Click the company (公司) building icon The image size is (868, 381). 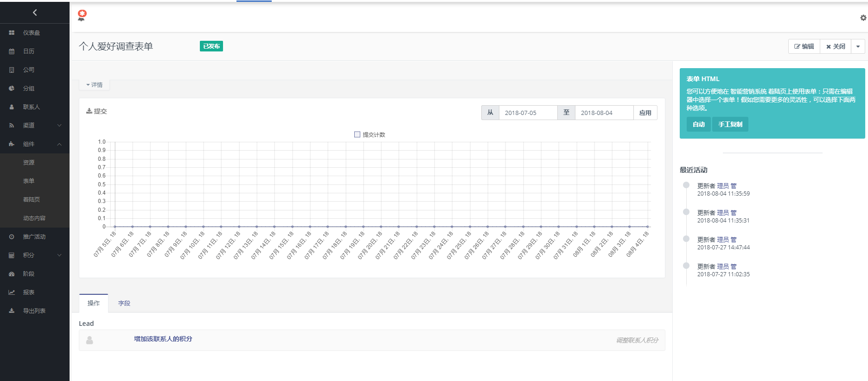pos(12,70)
